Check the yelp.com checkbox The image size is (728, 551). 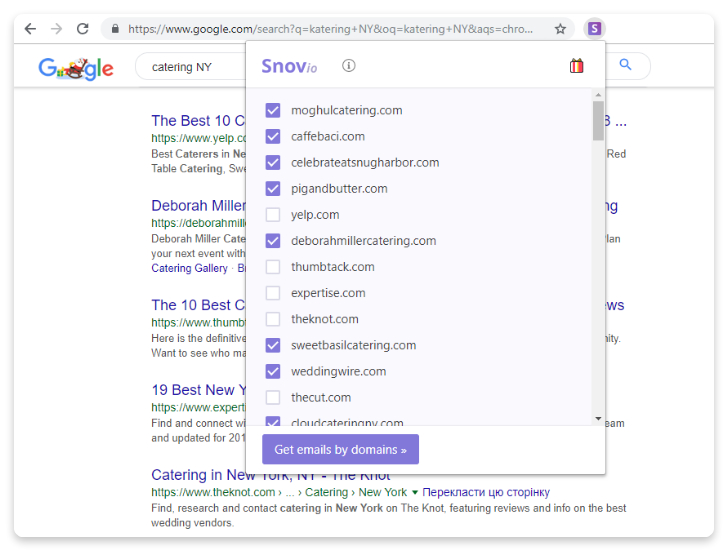click(273, 215)
